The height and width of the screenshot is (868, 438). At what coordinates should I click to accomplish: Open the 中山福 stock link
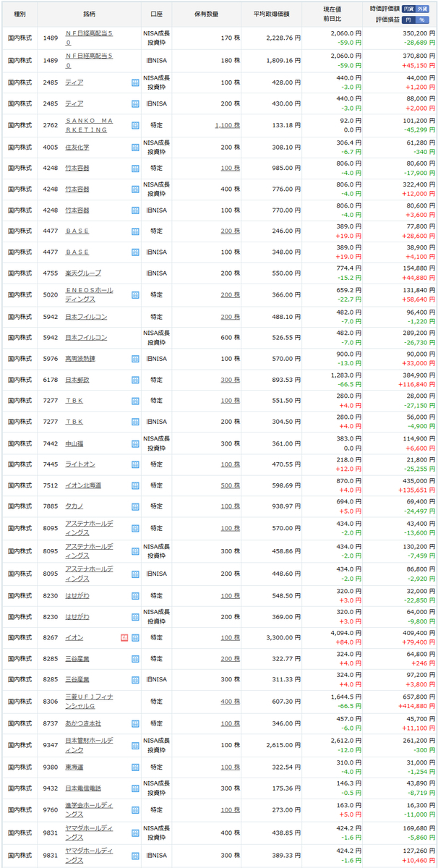point(74,443)
